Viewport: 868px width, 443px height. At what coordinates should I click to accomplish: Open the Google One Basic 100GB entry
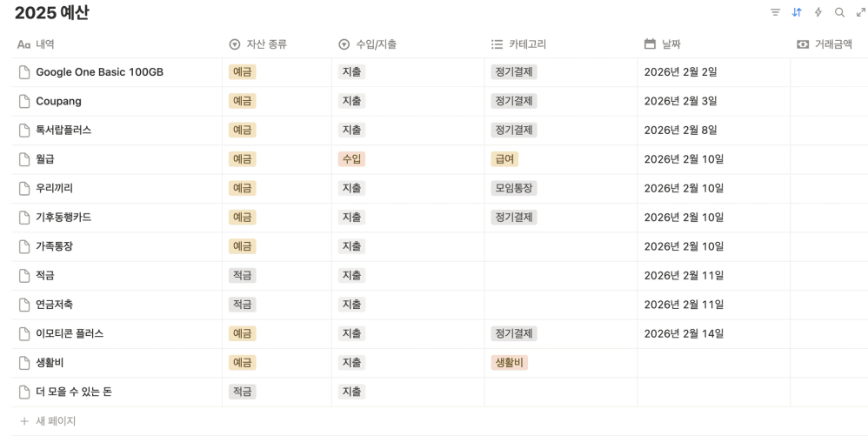[x=99, y=72]
